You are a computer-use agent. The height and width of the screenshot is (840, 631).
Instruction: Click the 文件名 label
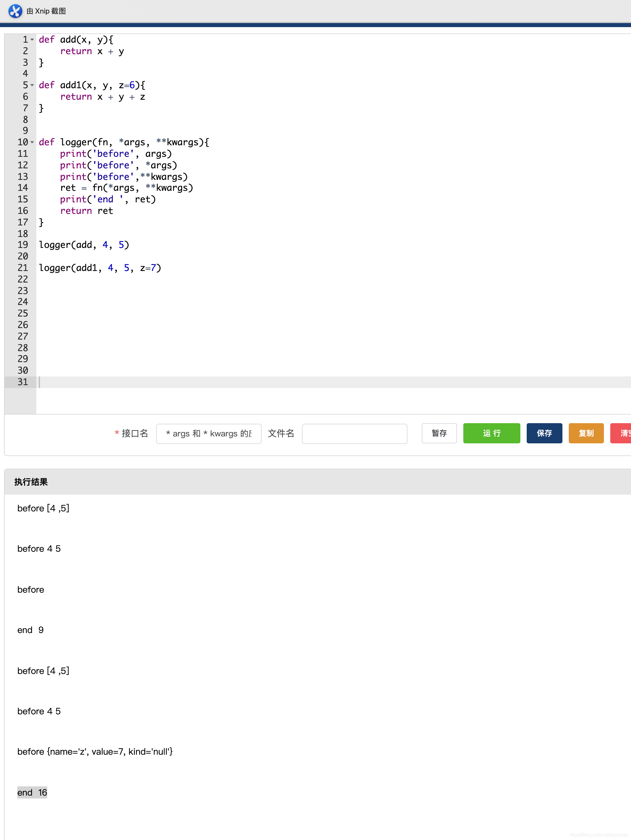[281, 433]
